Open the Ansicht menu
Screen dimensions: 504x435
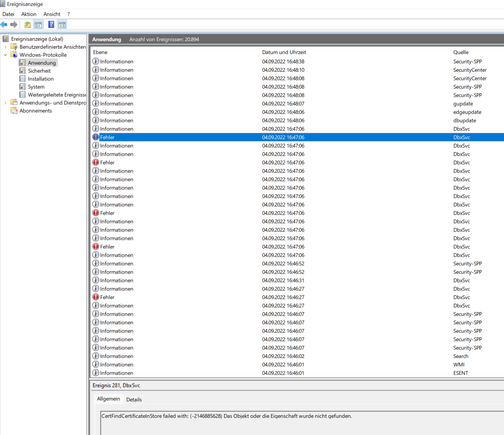click(52, 14)
